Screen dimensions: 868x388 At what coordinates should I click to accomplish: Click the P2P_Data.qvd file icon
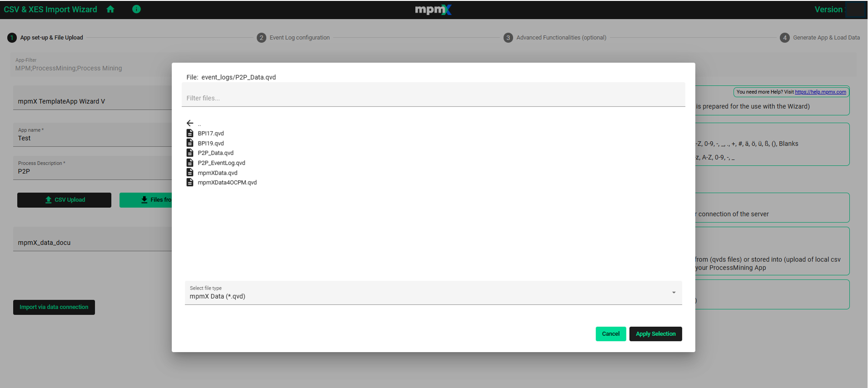point(190,153)
